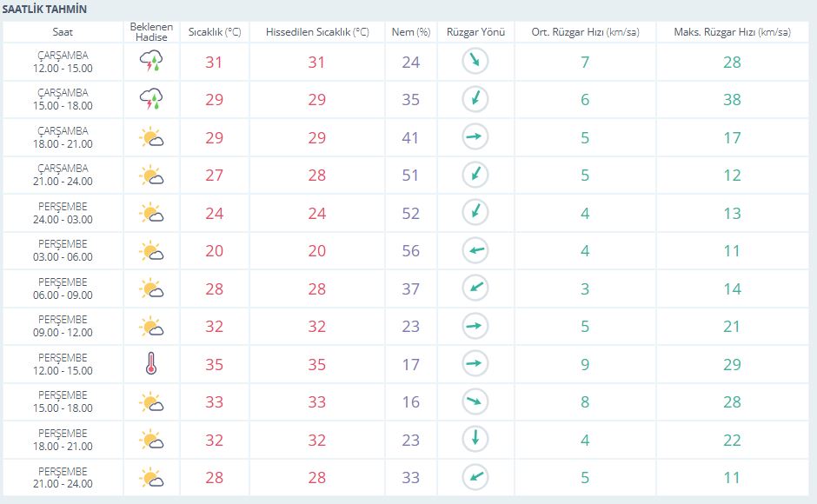Click the Maks. Rüzgar Hızı column header
This screenshot has width=817, height=504.
(x=732, y=32)
